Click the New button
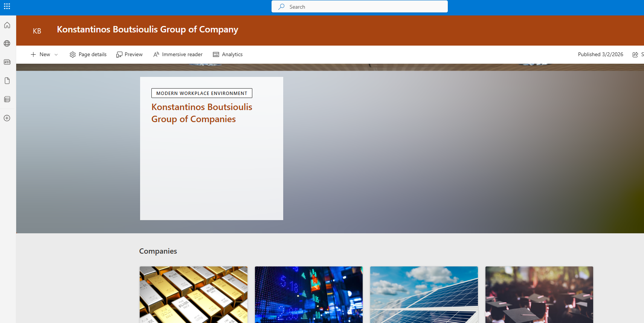644x323 pixels. pos(41,55)
